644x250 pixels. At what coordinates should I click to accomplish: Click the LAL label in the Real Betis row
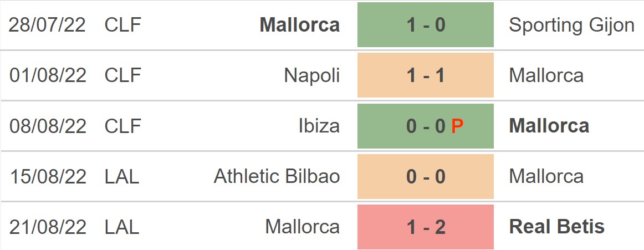[x=122, y=227]
